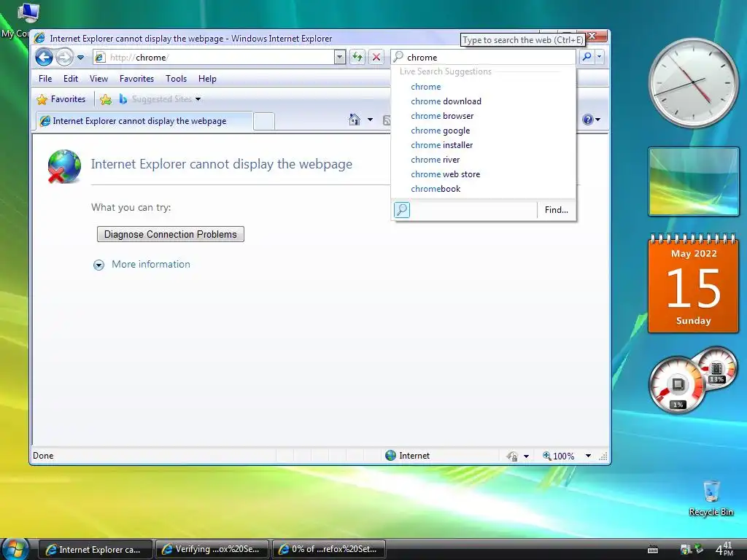Click the network icon in system tray
Image resolution: width=747 pixels, height=560 pixels.
pos(686,550)
